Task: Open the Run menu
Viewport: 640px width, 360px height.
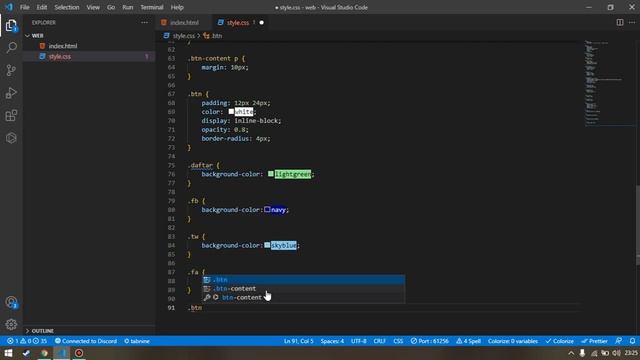Action: click(127, 7)
